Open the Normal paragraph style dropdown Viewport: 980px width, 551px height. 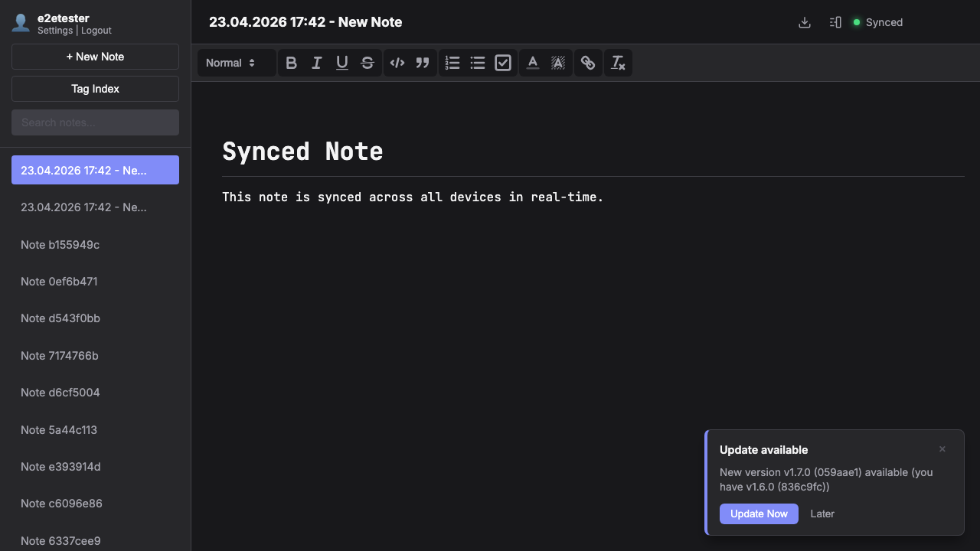point(236,63)
